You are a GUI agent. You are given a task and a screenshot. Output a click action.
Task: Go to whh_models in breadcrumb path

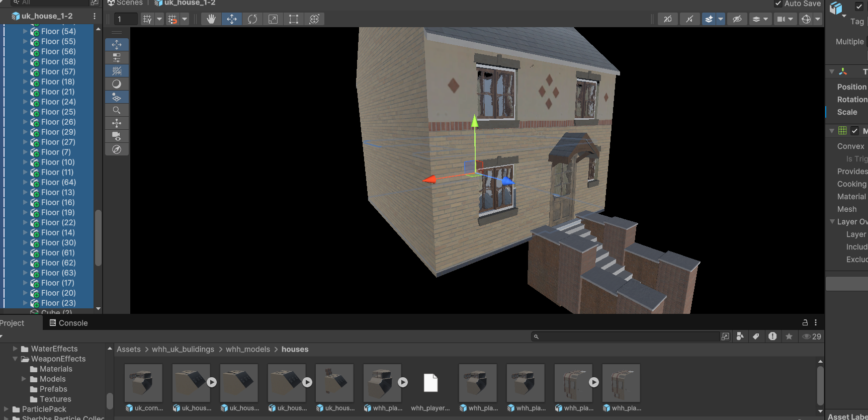point(248,349)
